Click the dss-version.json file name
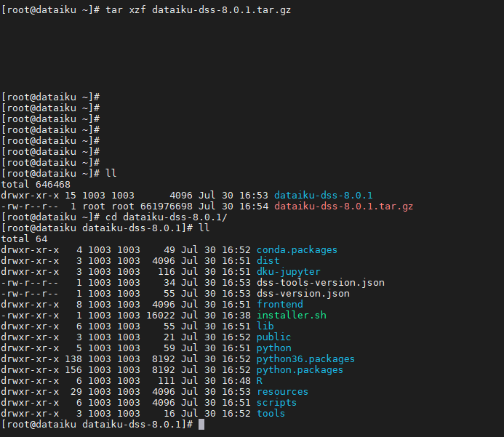The height and width of the screenshot is (437, 504). (x=303, y=294)
